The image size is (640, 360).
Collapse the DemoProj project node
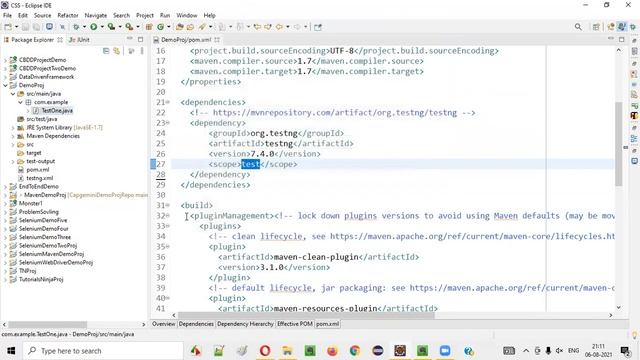pyautogui.click(x=5, y=85)
